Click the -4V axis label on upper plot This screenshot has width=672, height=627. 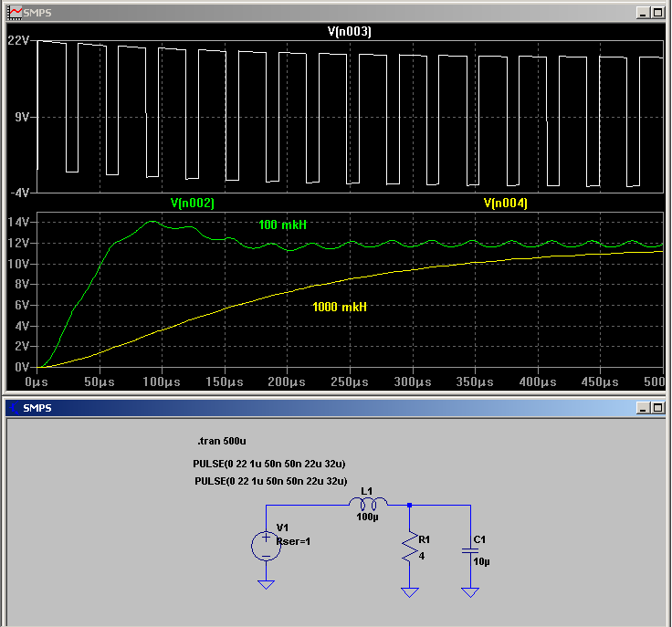20,193
